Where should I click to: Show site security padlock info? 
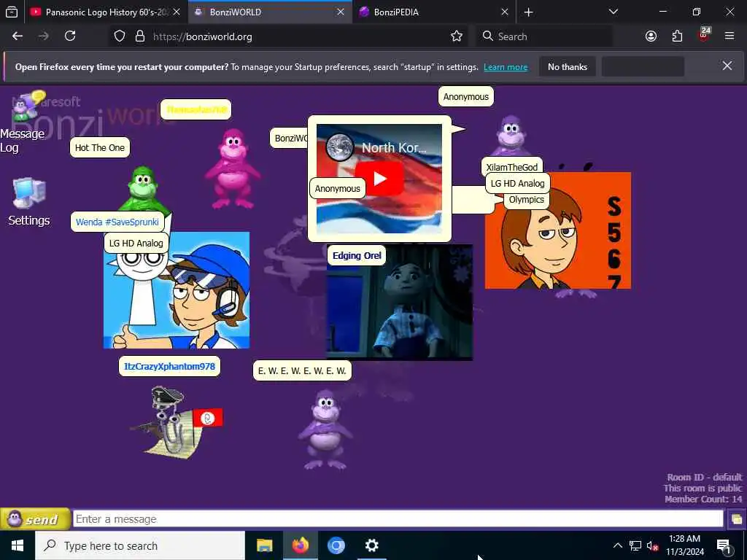pyautogui.click(x=139, y=36)
